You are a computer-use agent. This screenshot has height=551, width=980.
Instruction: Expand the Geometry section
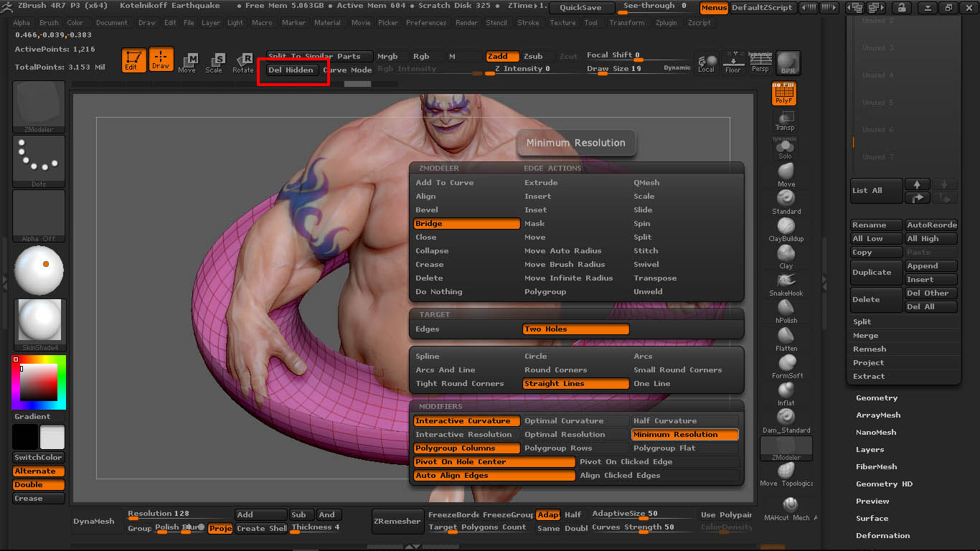point(872,397)
